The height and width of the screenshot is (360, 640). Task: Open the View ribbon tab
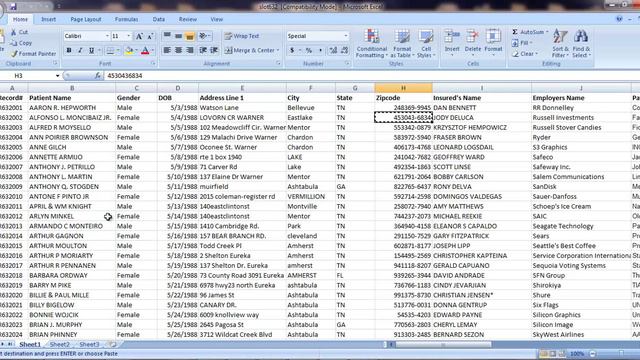pyautogui.click(x=217, y=19)
